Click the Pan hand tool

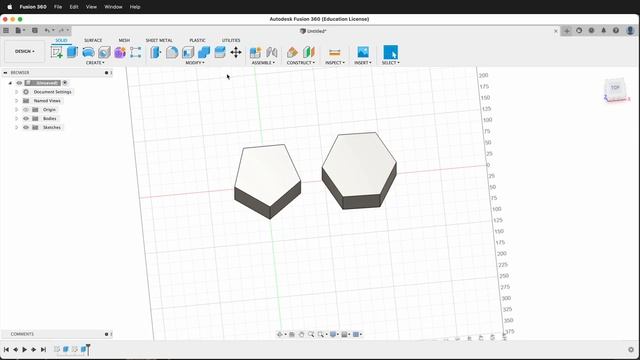pos(301,334)
